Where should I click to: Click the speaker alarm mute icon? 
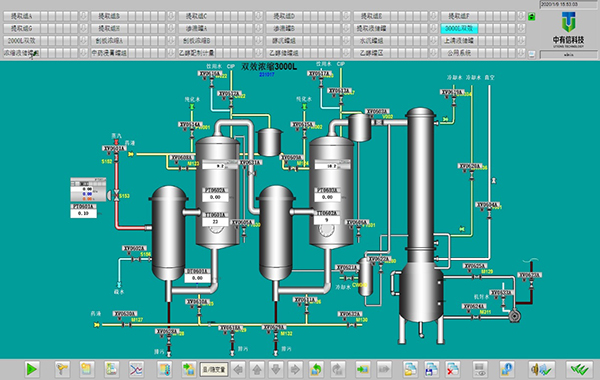pos(541,369)
